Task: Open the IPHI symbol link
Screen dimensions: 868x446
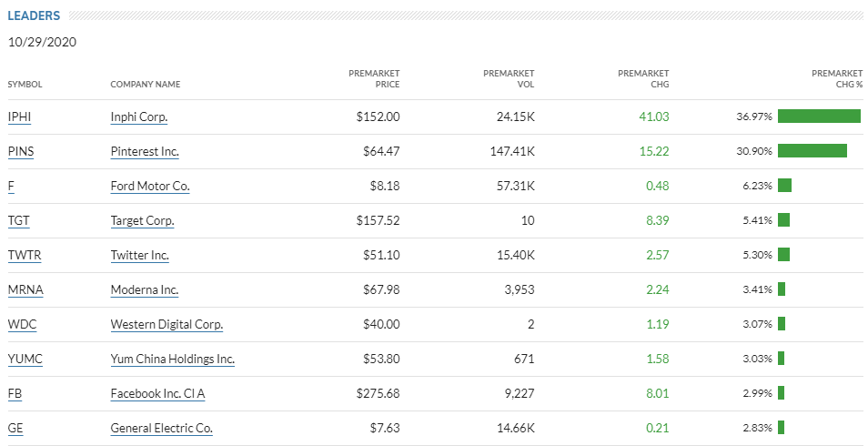Action: point(20,117)
